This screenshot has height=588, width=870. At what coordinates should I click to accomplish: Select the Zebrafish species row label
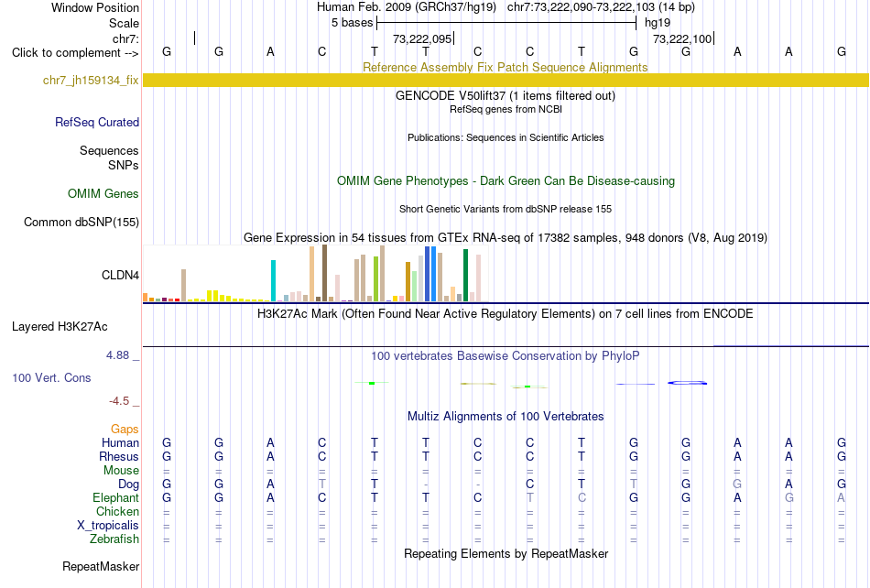coord(114,539)
